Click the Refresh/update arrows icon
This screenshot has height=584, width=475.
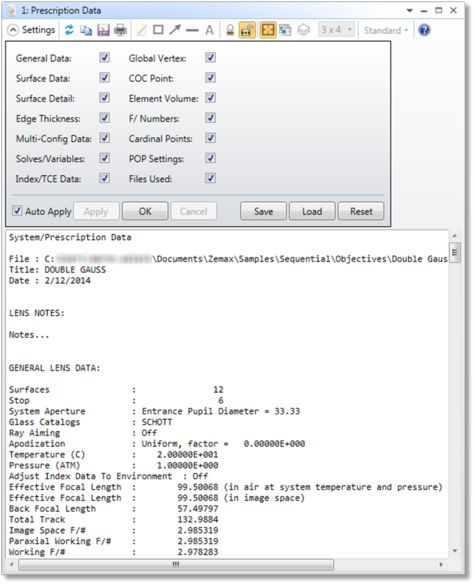point(69,30)
